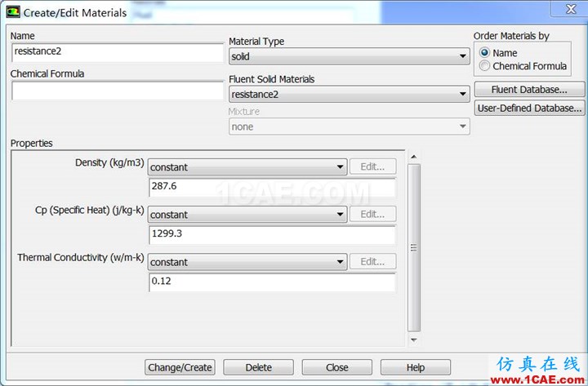Open the Material Type dropdown

coord(350,56)
